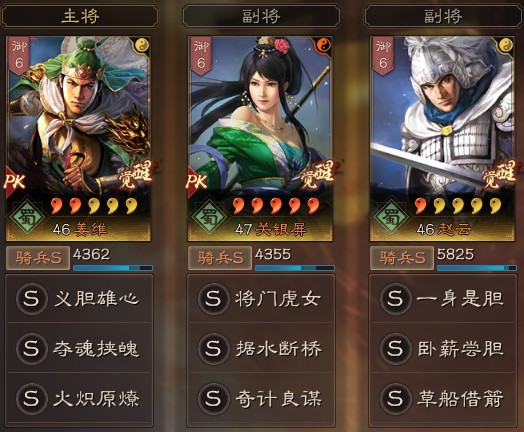The image size is (524, 432).
Task: Select the 姜维 general portrait card
Action: (x=78, y=138)
